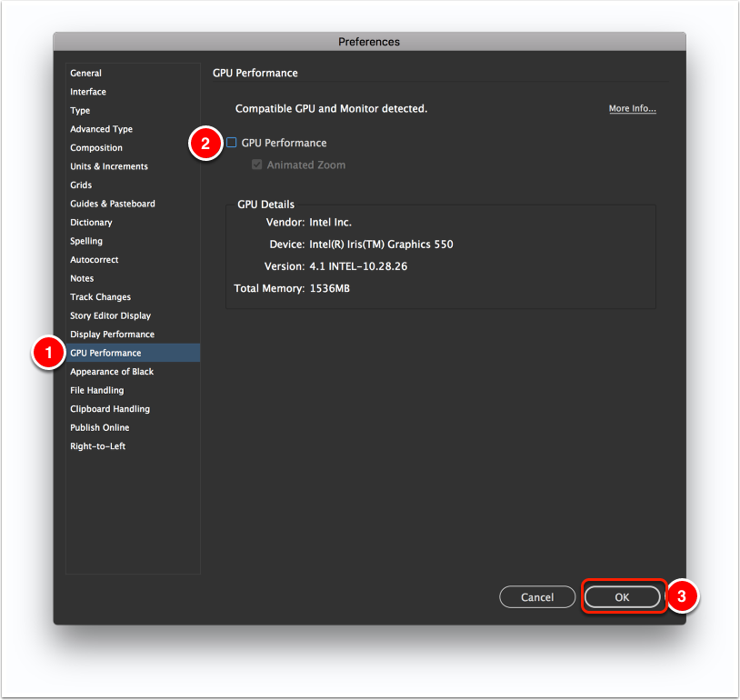Open Guides & Pasteboard settings
Viewport: 740px width, 700px height.
(x=113, y=204)
